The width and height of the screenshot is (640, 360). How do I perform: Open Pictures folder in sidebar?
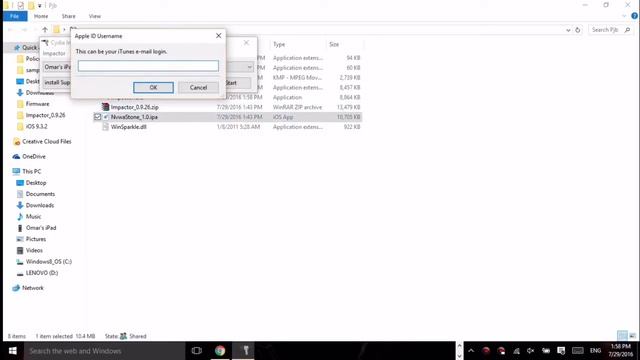click(x=36, y=239)
